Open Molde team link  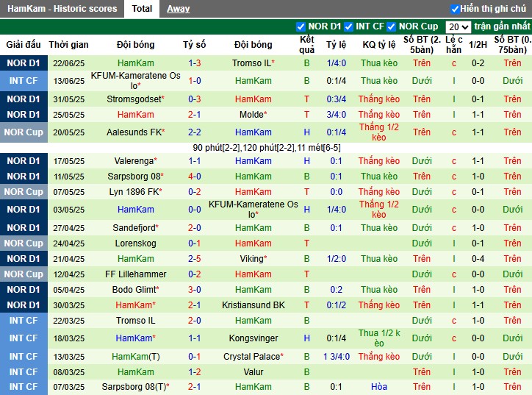click(x=253, y=115)
